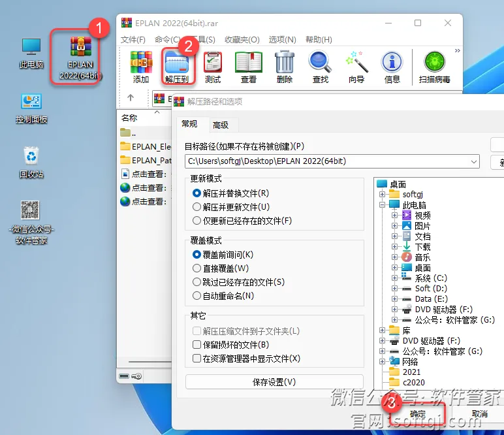Enable 在资源管理器中显示文件(X) checkbox

[x=197, y=358]
